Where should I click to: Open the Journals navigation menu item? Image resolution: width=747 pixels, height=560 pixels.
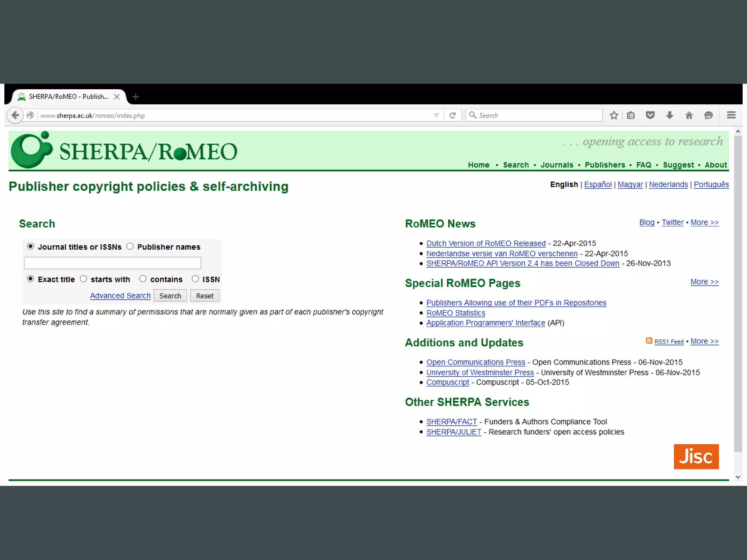(557, 165)
